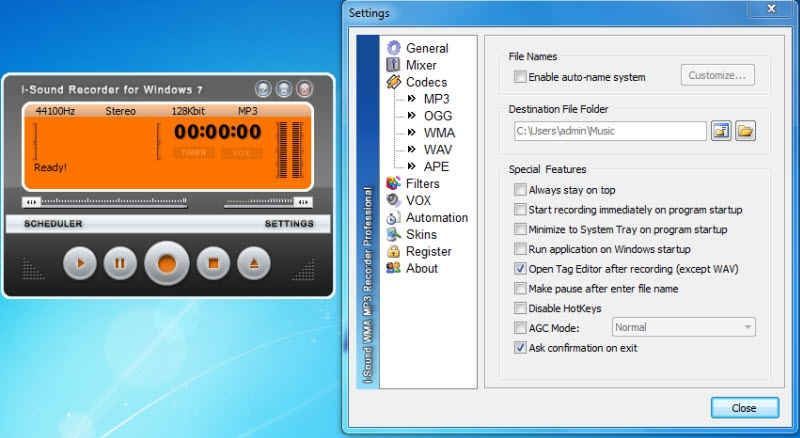The width and height of the screenshot is (800, 438).
Task: Click the arrow icon beside WMA
Action: (412, 132)
